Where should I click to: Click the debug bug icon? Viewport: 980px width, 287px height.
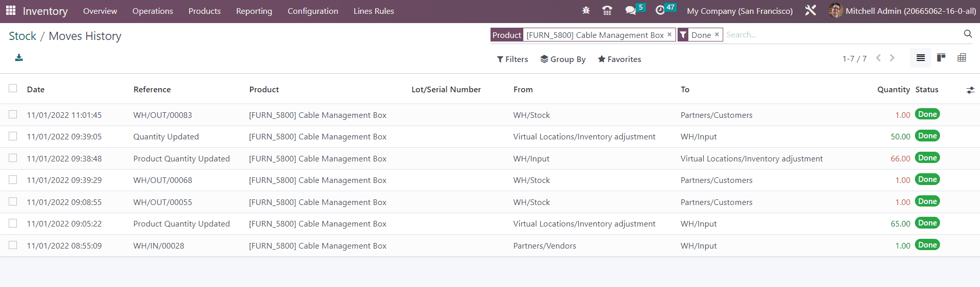586,11
